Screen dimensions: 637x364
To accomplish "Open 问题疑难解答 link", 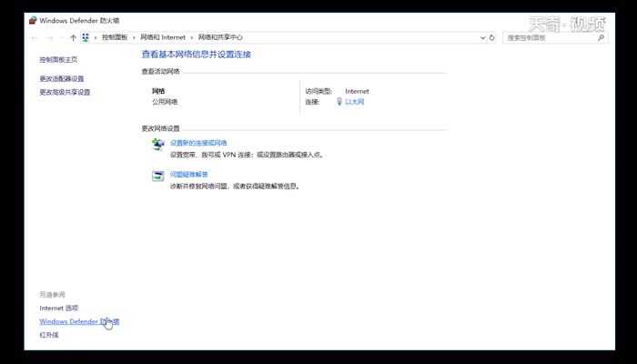I will tap(189, 175).
